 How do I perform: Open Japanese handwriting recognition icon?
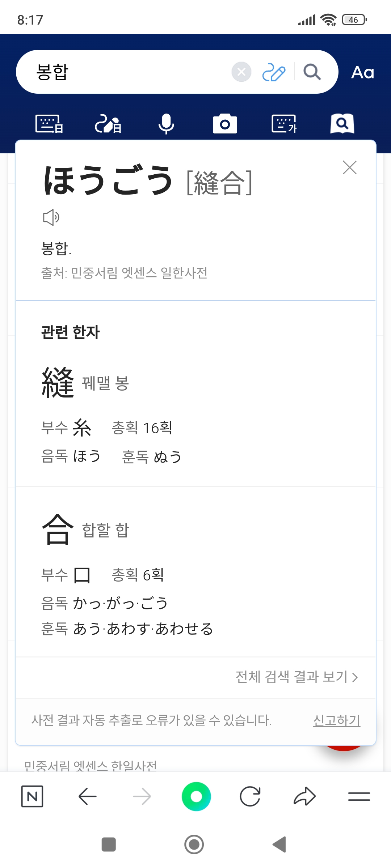pyautogui.click(x=108, y=124)
